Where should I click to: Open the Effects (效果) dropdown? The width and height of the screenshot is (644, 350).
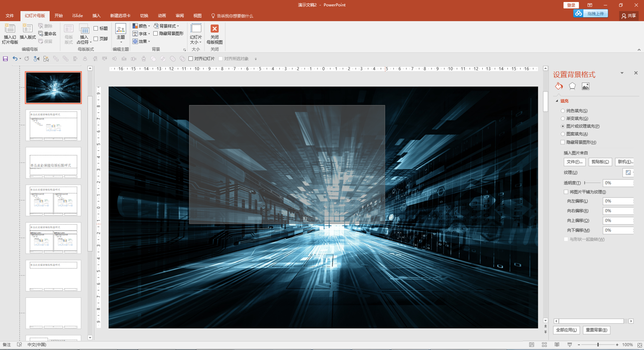[141, 41]
